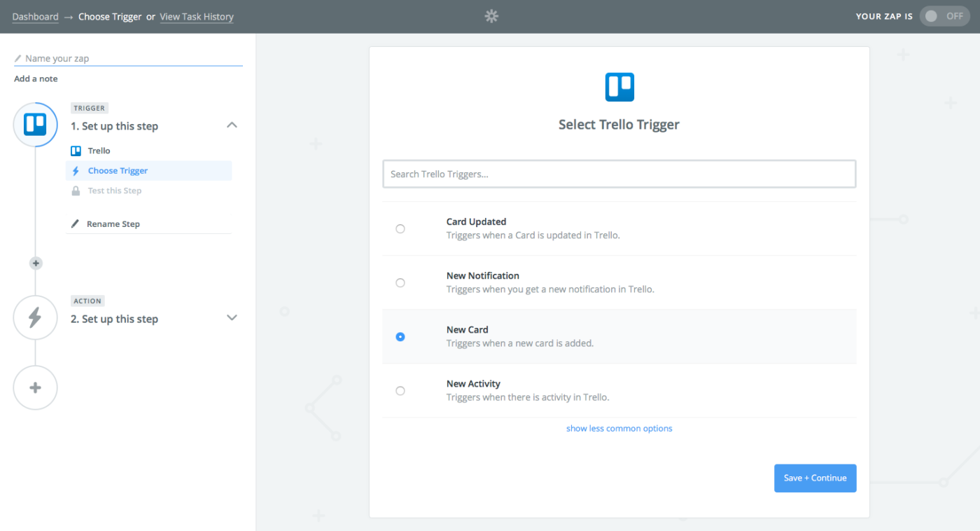Click 'Choose Trigger' text in header breadcrumb
This screenshot has width=980, height=531.
111,17
